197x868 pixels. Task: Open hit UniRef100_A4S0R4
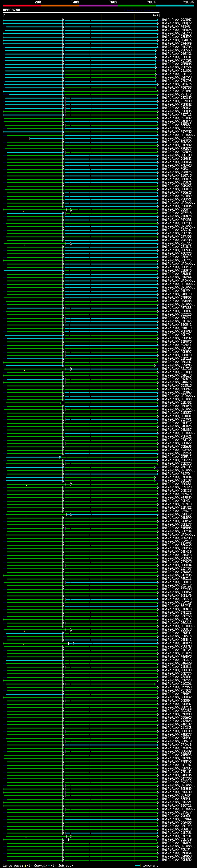[x=177, y=26]
